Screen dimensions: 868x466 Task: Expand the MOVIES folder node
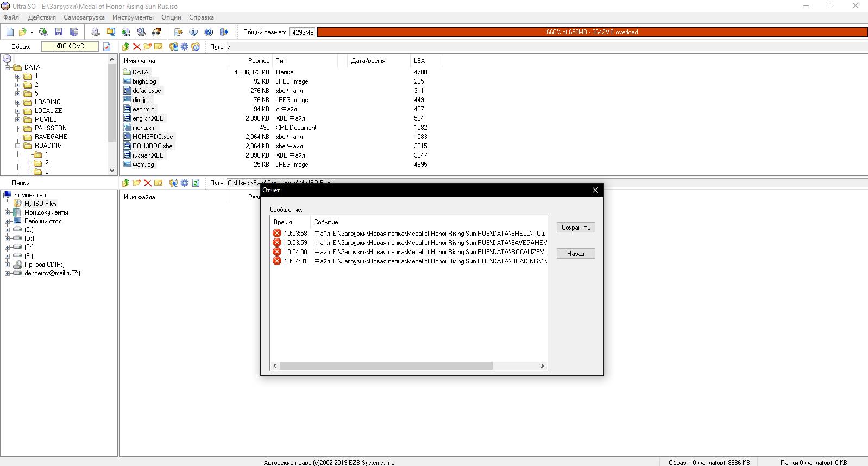coord(18,119)
